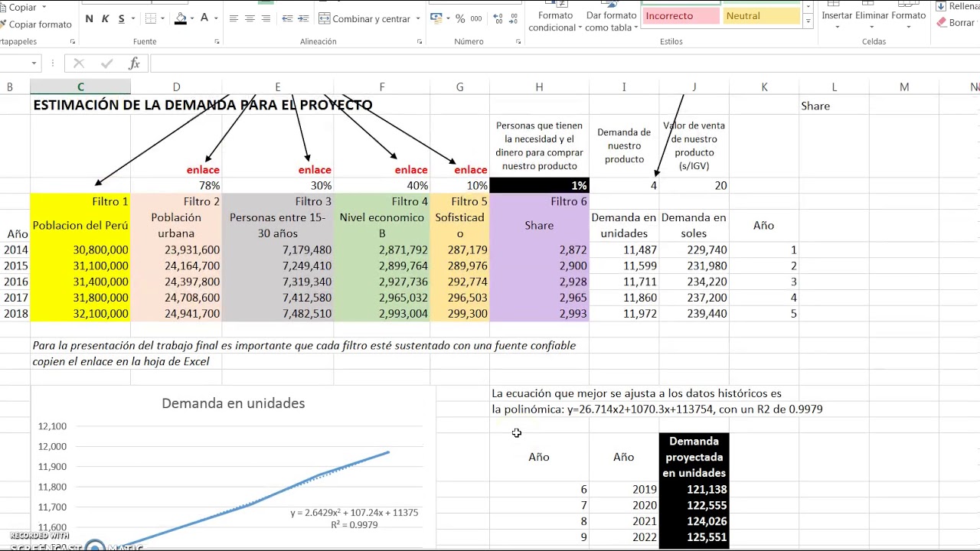
Task: Click enlace link above 78%
Action: tap(203, 170)
